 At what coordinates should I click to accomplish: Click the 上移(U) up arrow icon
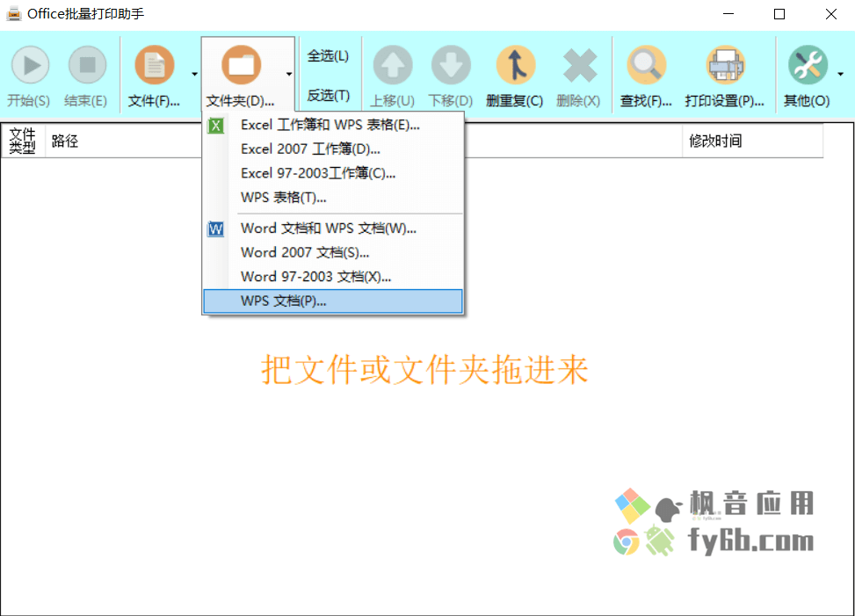click(393, 65)
